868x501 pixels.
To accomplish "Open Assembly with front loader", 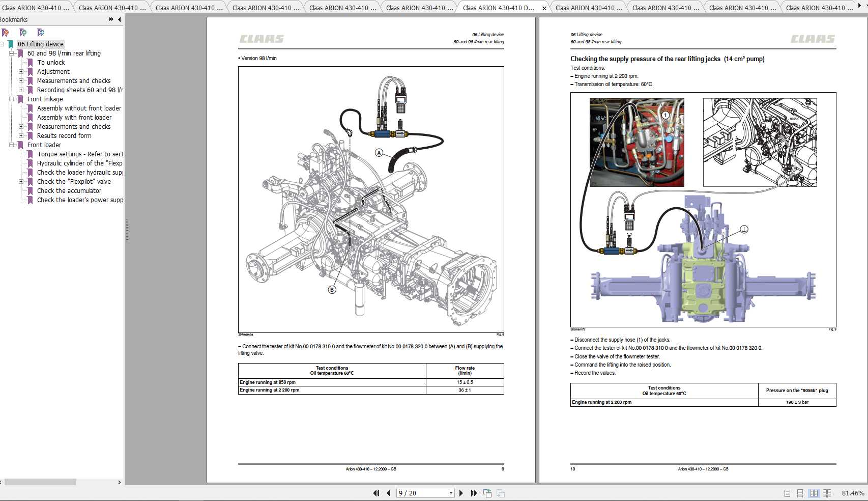I will pos(74,118).
